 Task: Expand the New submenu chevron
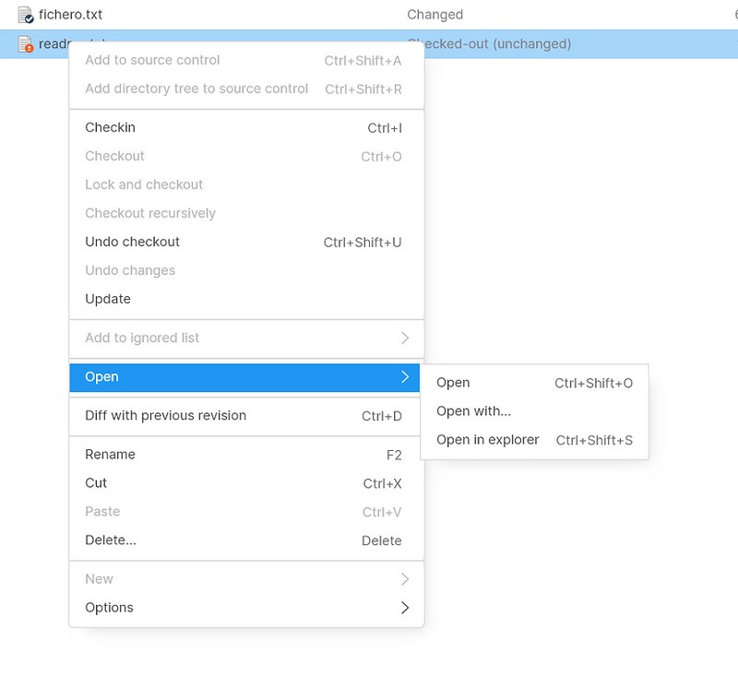tap(405, 578)
